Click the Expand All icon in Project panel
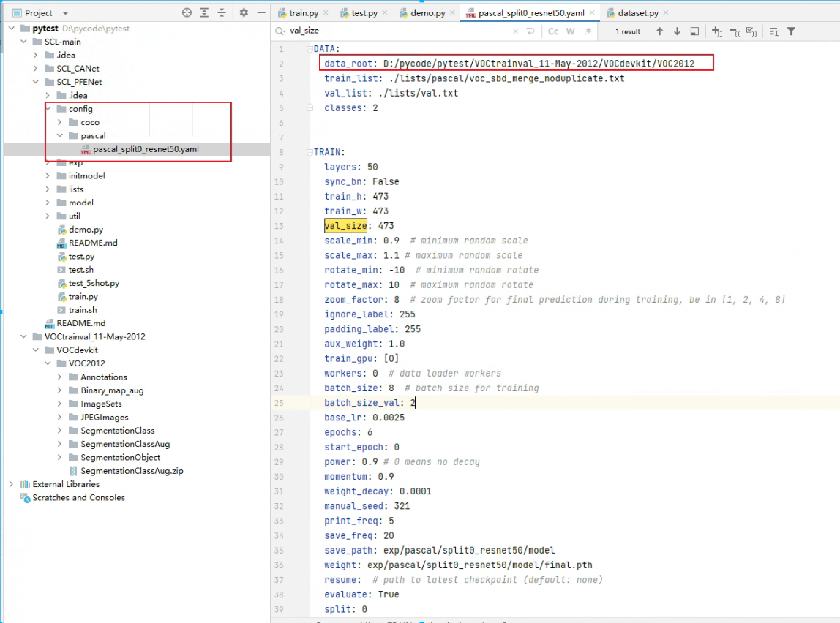 tap(204, 12)
